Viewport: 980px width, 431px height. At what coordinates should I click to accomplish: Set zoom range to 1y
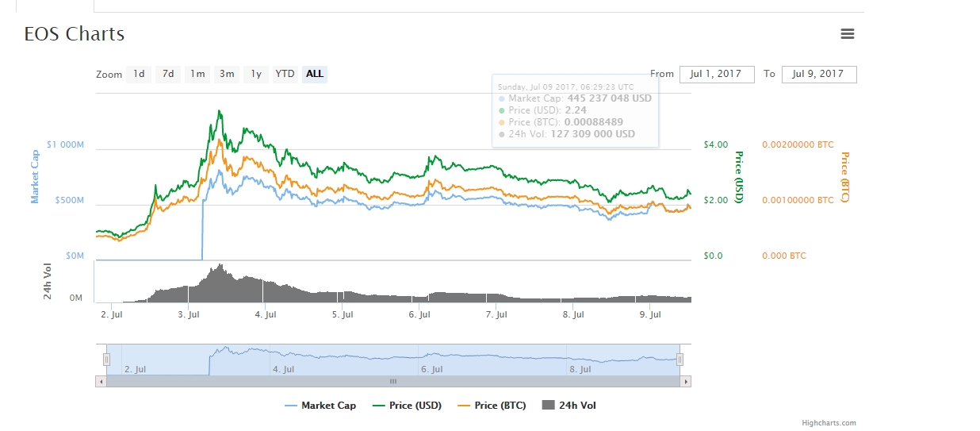(x=256, y=74)
